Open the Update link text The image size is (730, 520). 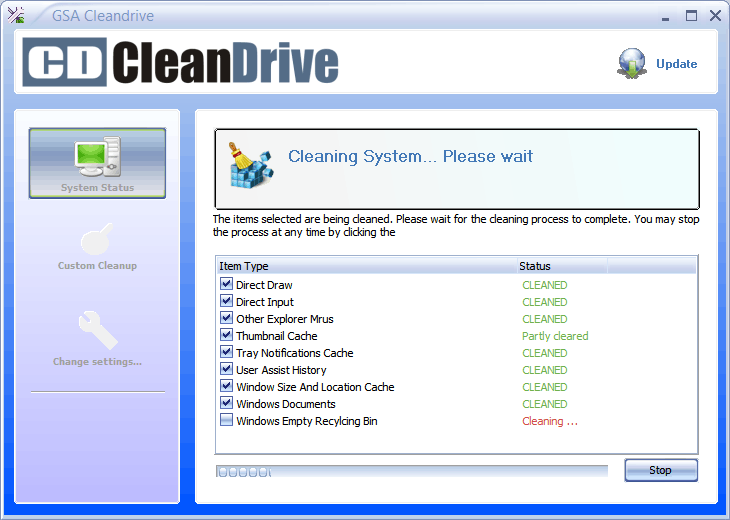[x=676, y=64]
